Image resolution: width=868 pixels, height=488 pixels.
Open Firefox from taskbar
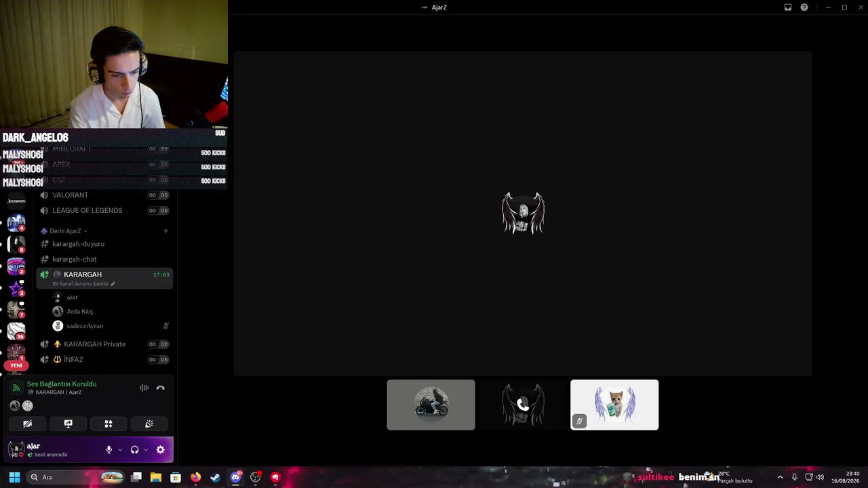[x=195, y=477]
